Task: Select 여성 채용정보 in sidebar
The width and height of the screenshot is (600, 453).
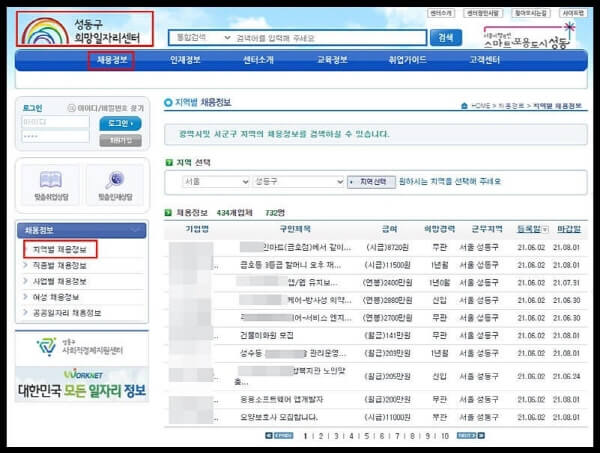Action: (56, 297)
